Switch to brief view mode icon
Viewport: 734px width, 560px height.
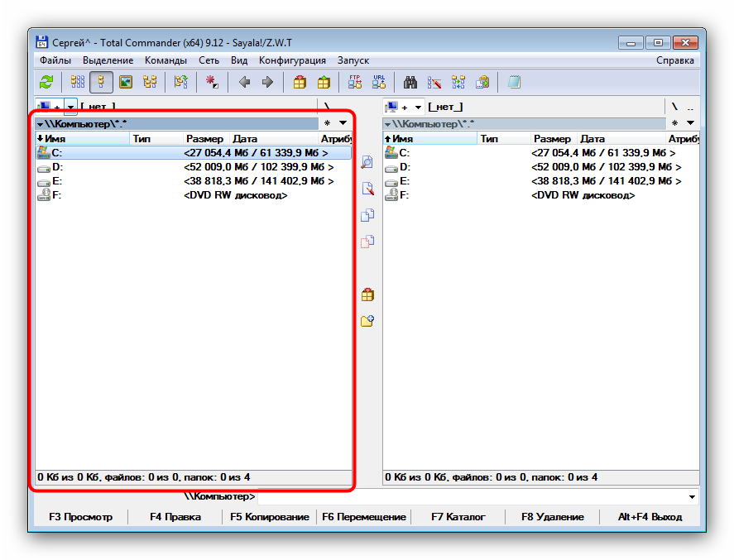click(x=78, y=83)
